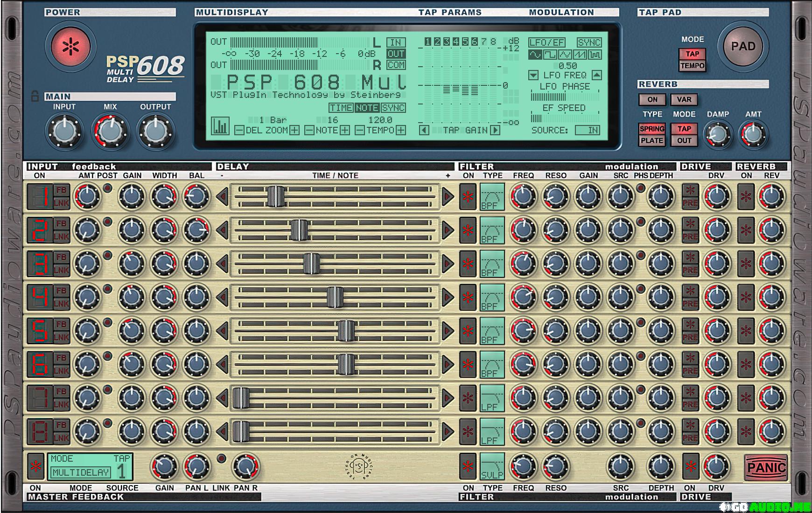Choose PLATE reverb type
The width and height of the screenshot is (812, 513).
pyautogui.click(x=652, y=140)
